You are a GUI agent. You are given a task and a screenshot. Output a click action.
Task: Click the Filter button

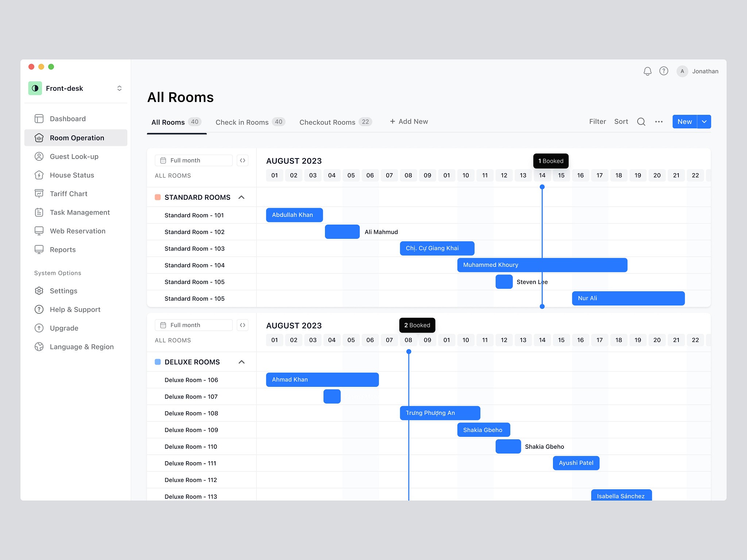597,122
